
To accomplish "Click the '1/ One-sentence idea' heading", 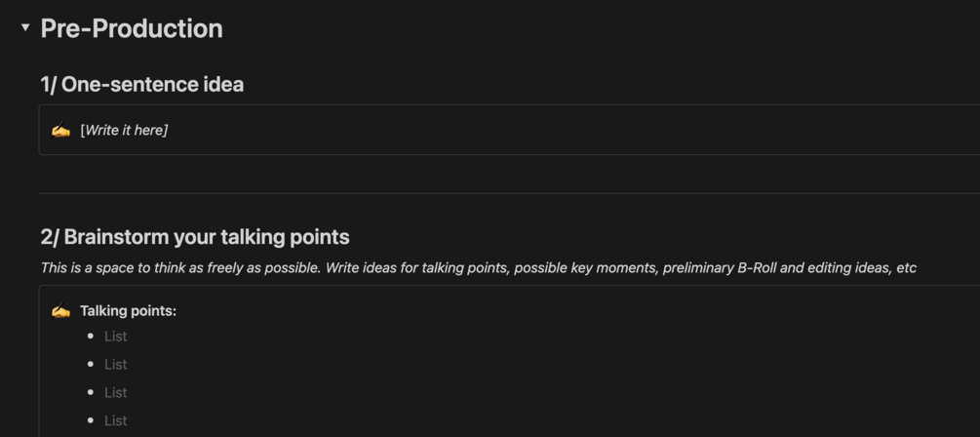I will [142, 85].
